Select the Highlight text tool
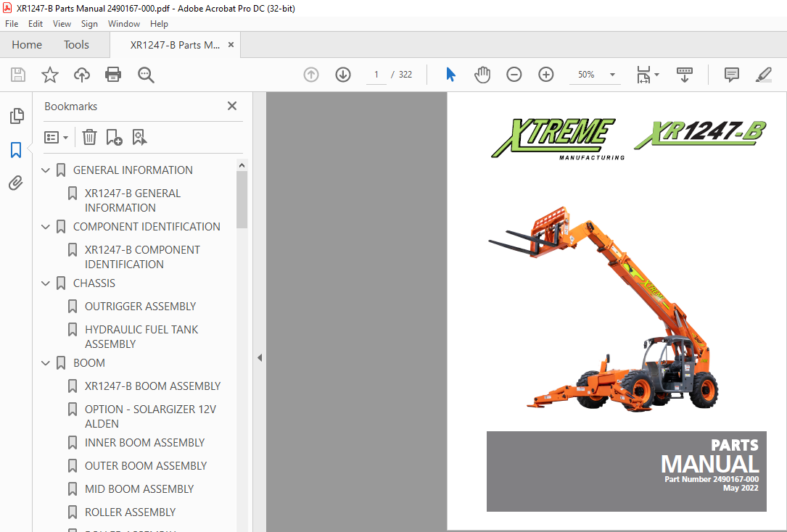 click(x=763, y=75)
